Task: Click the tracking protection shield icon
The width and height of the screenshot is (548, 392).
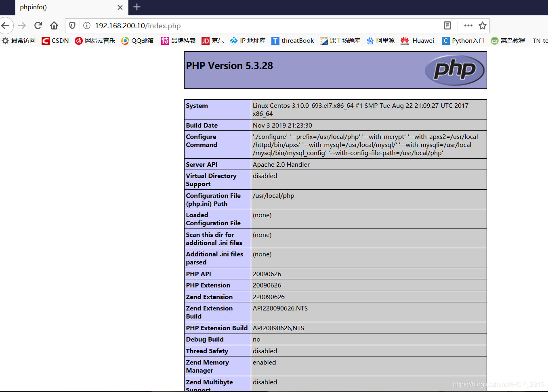Action: point(72,25)
